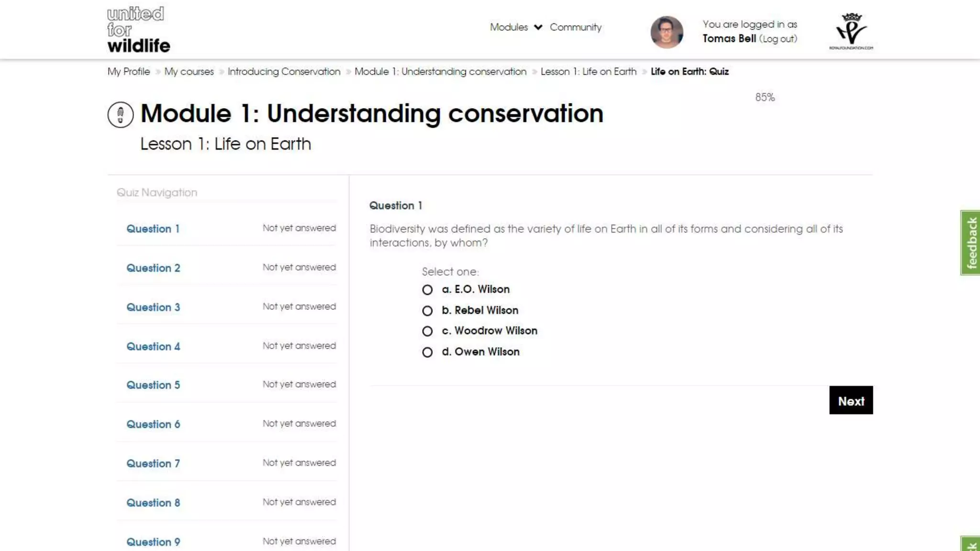Click Tomas Bell's profile avatar

(x=667, y=33)
